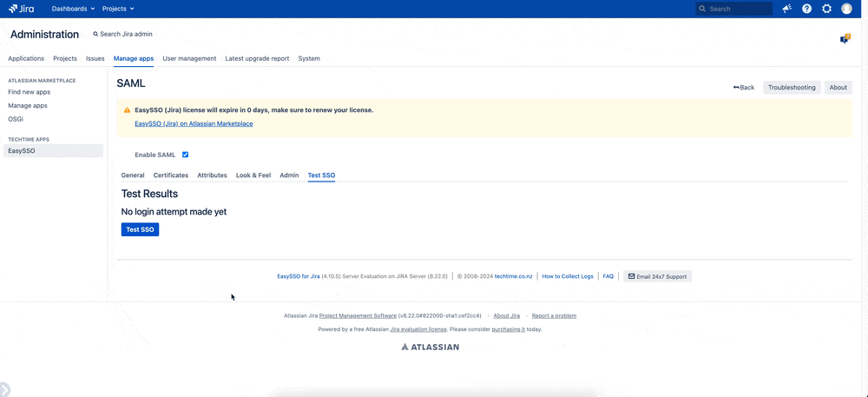The width and height of the screenshot is (868, 397).
Task: Open the About Jira footer link
Action: tap(507, 316)
